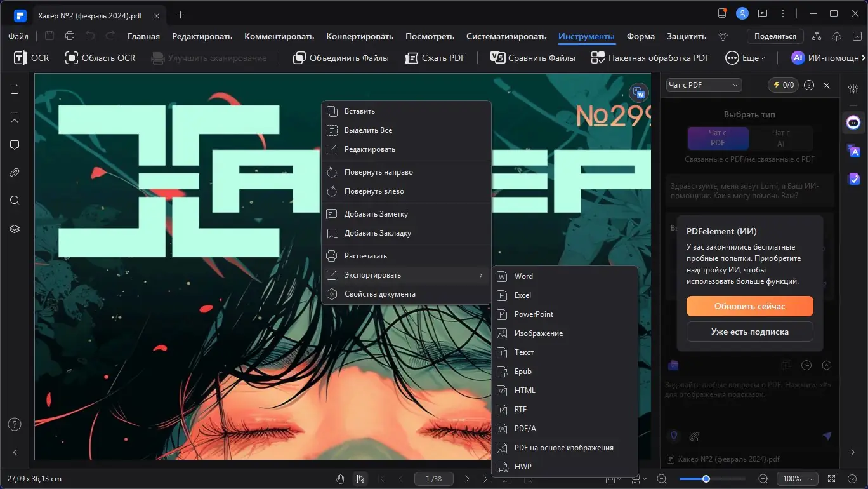868x489 pixels.
Task: Open help via question mark in left sidebar
Action: (15, 424)
